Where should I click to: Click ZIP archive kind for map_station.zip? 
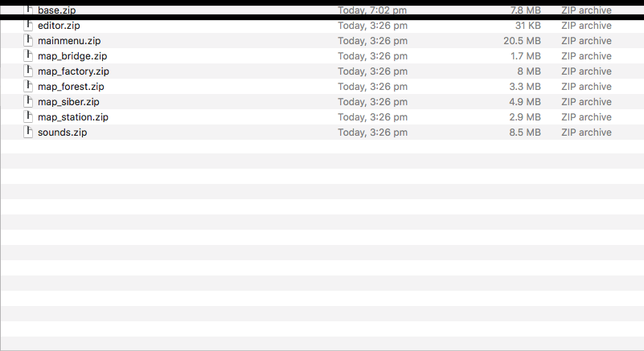586,117
